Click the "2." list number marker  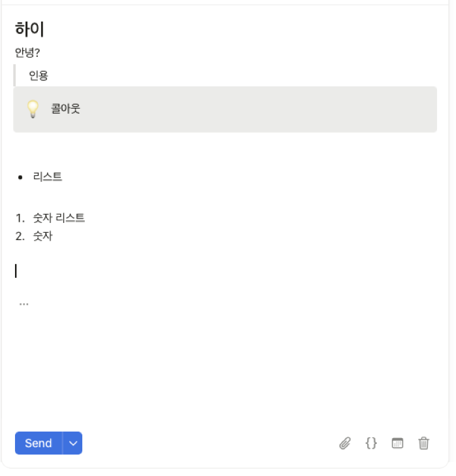click(x=20, y=236)
